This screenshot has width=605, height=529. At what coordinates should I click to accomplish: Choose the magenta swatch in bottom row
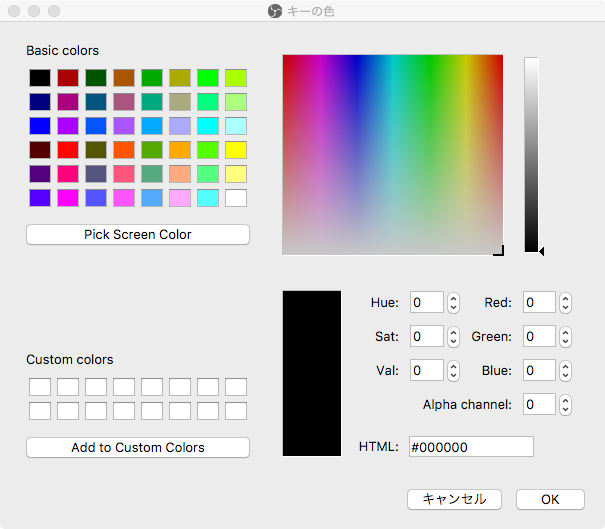(68, 198)
